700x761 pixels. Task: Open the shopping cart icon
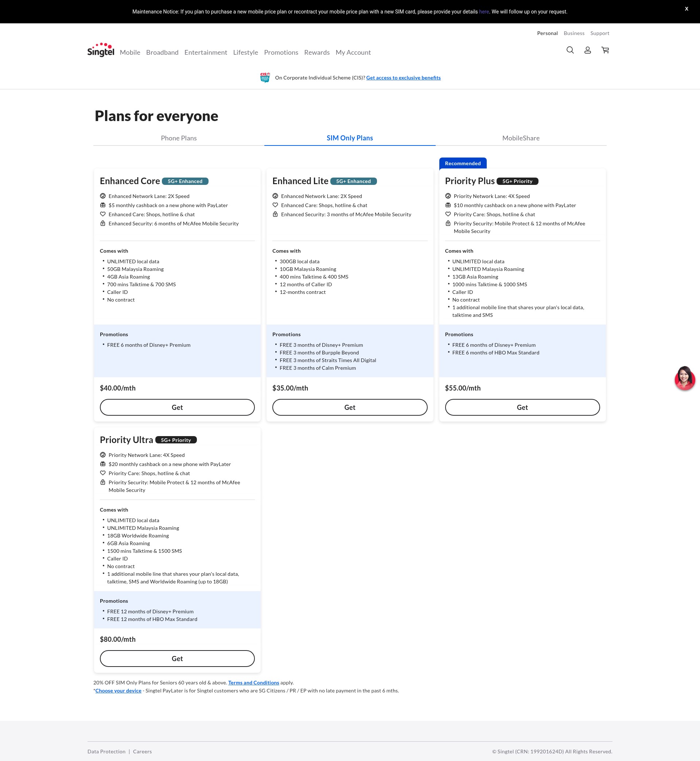tap(605, 50)
